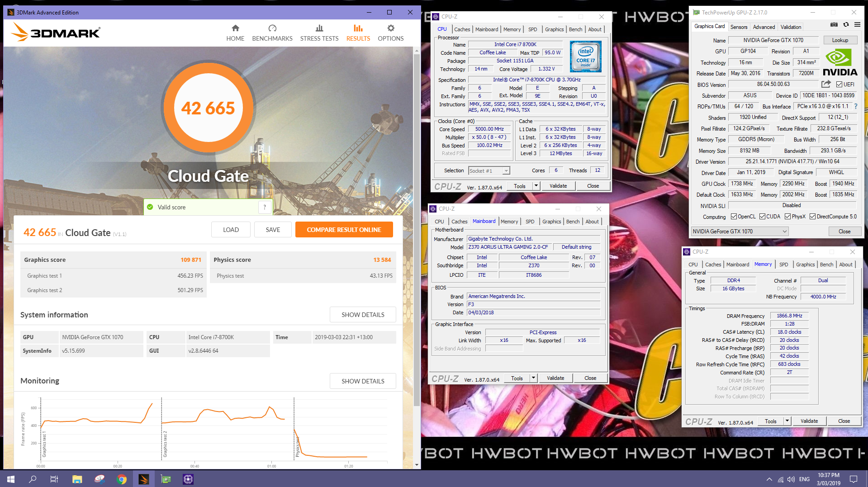Toggle OpenCL checkbox in GPU-Z
Image resolution: width=868 pixels, height=487 pixels.
coord(734,217)
